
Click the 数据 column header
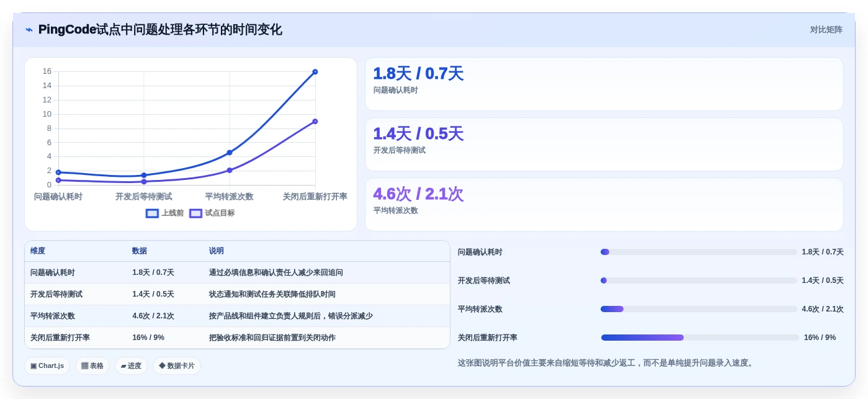pos(140,251)
